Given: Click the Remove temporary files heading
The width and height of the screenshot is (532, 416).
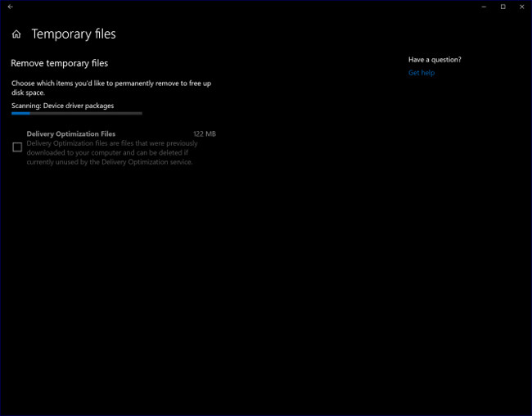Looking at the screenshot, I should (59, 63).
